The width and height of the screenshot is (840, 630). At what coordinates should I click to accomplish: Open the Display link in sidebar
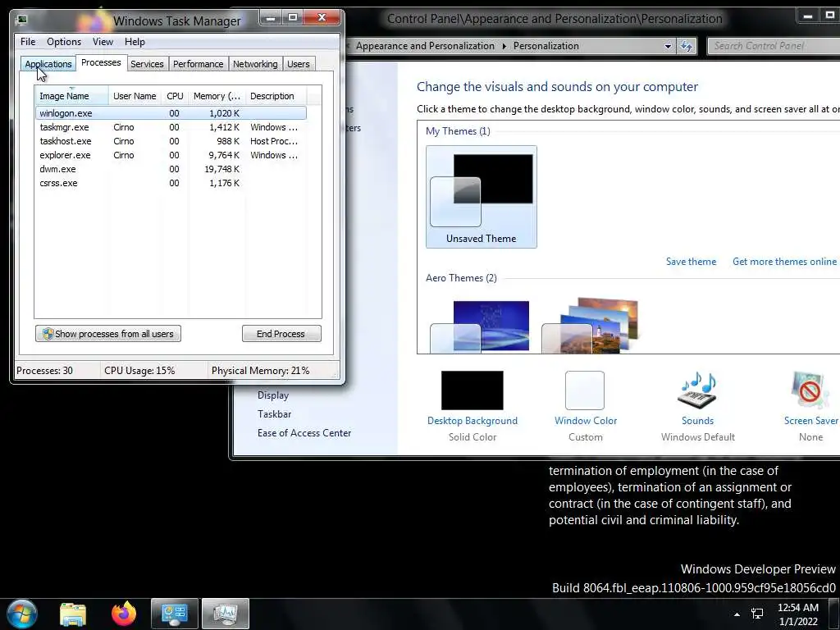tap(272, 395)
